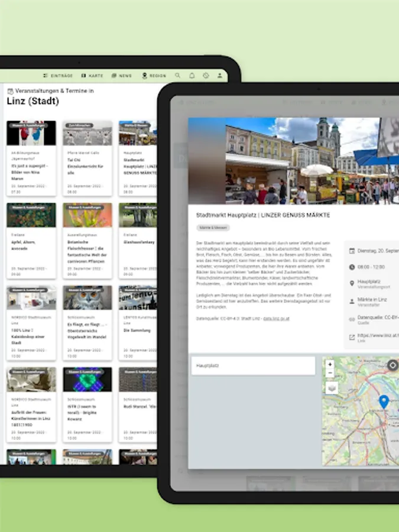Click the external link icon beside linz.at URL
Image resolution: width=399 pixels, height=532 pixels.
[352, 338]
